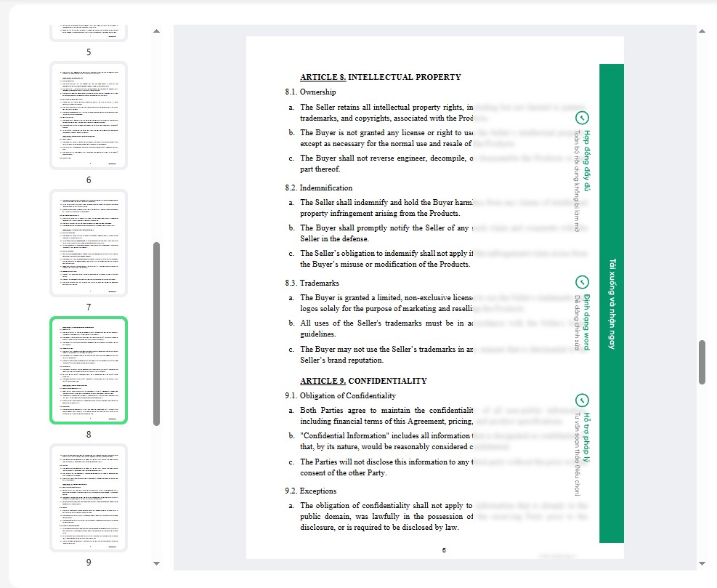Click the 'ARTICLE 9. CONFIDENTIALITY' heading

[x=363, y=381]
